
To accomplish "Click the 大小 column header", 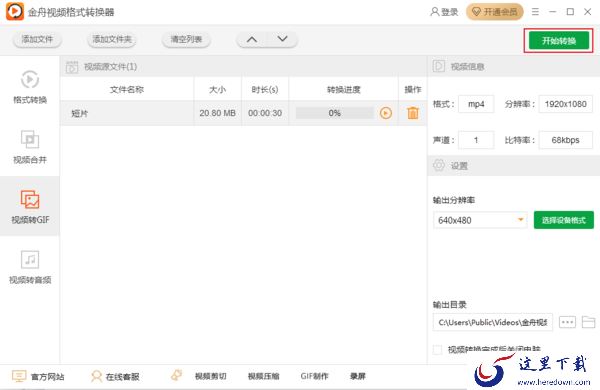I will click(x=217, y=90).
